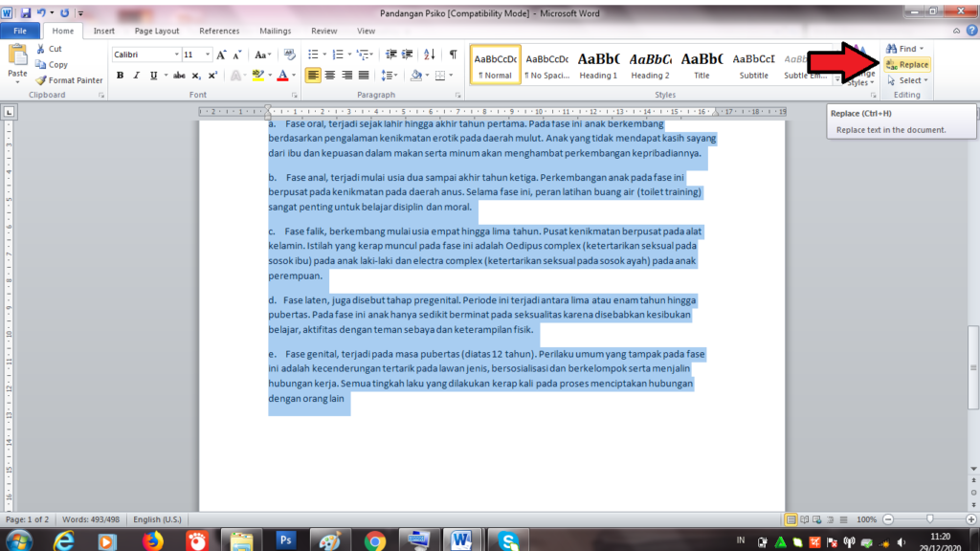Zoom out with minus button
This screenshot has width=980, height=551.
[888, 519]
